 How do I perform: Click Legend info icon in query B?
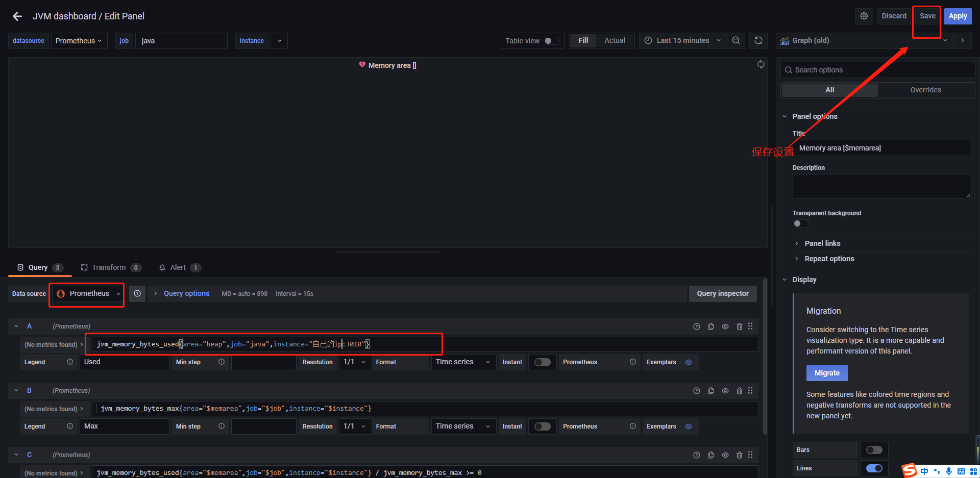[70, 426]
